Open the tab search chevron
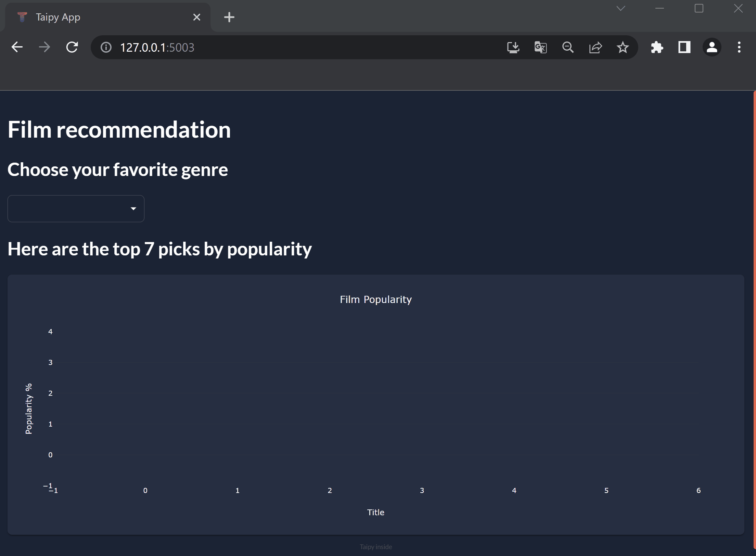The width and height of the screenshot is (756, 556). (x=621, y=8)
